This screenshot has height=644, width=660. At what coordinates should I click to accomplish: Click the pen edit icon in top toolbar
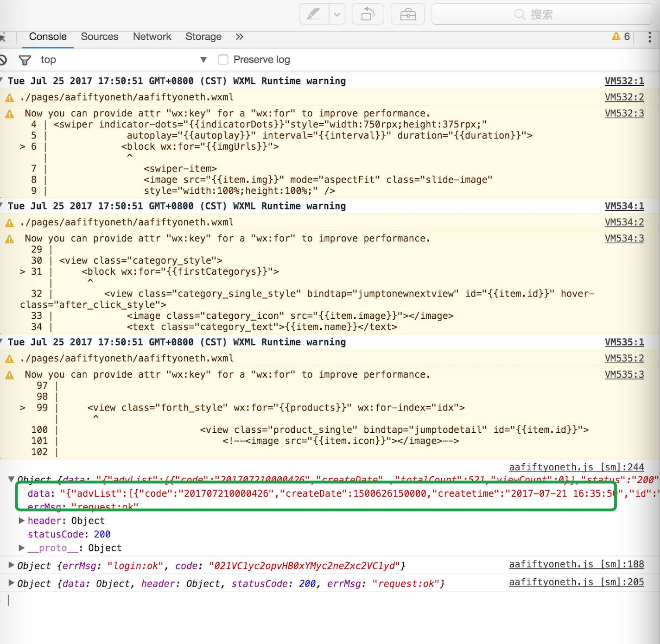314,14
